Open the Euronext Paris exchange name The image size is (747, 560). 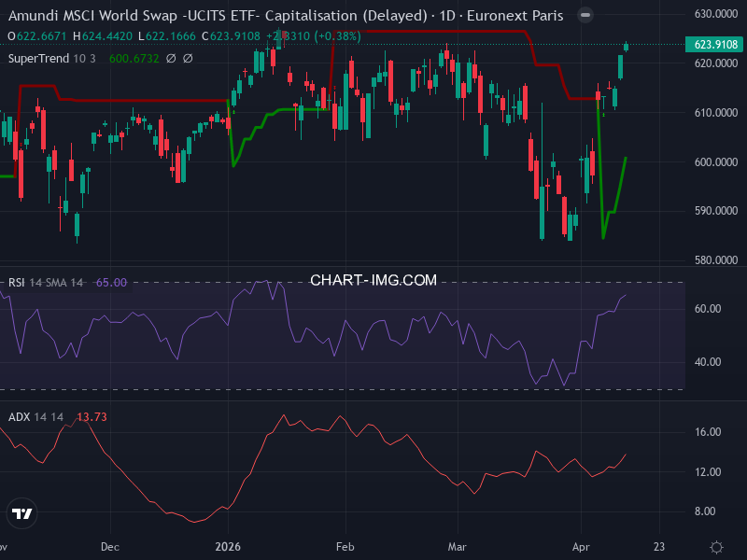(x=514, y=16)
